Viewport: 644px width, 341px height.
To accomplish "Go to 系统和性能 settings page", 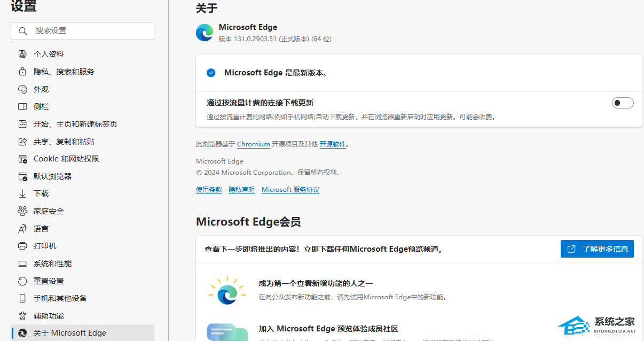I will 52,263.
